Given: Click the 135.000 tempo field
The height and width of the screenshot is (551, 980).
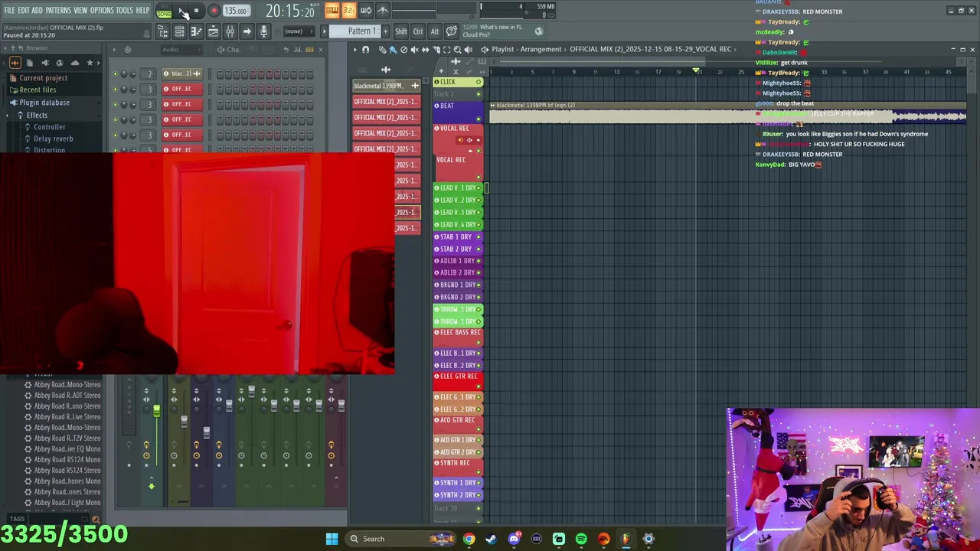Looking at the screenshot, I should coord(236,11).
